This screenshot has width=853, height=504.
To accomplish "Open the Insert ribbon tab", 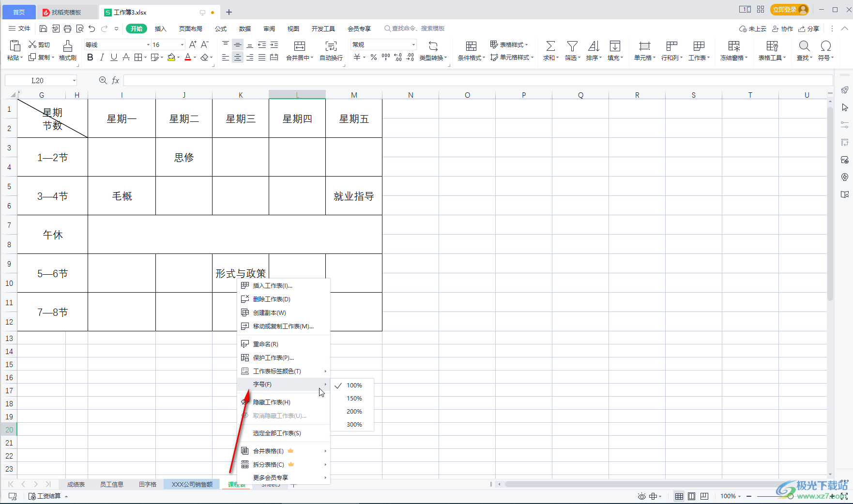I will point(160,29).
